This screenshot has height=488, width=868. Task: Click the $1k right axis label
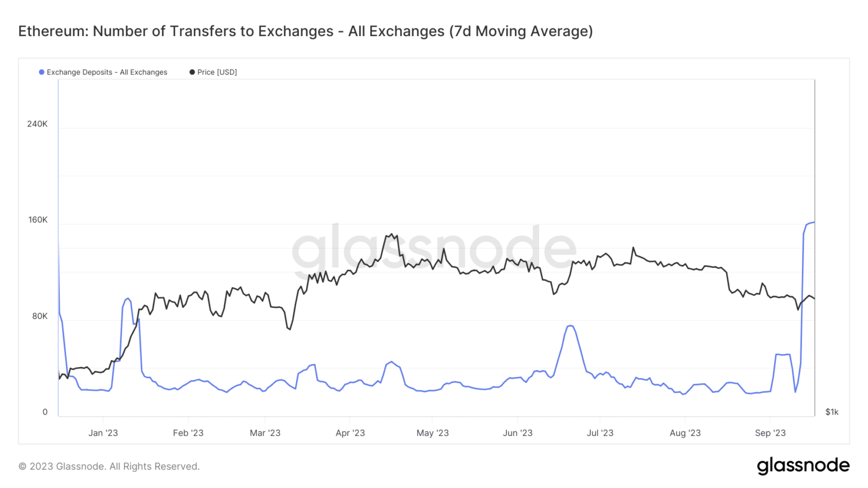(x=832, y=412)
